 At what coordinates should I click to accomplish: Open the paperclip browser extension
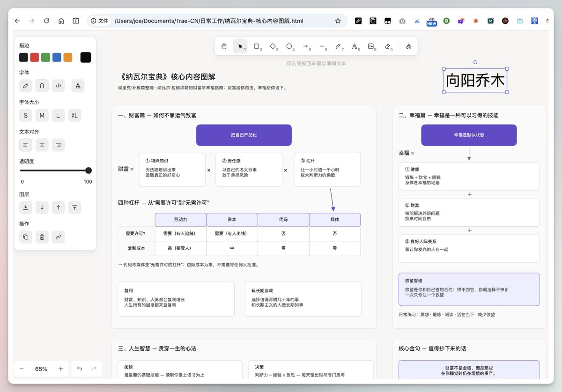click(x=358, y=21)
